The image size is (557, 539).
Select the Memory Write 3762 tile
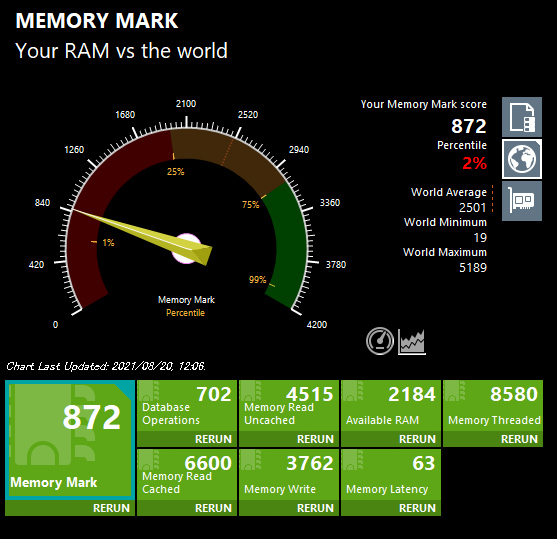289,475
